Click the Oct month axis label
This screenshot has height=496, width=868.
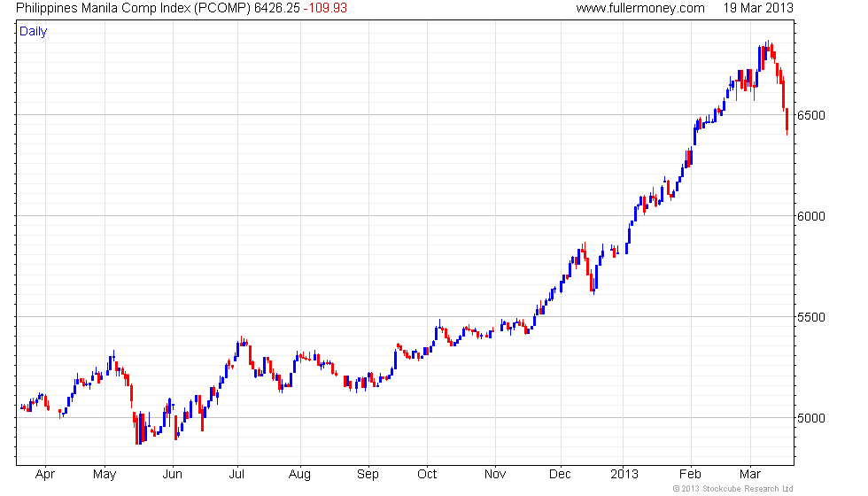[427, 475]
